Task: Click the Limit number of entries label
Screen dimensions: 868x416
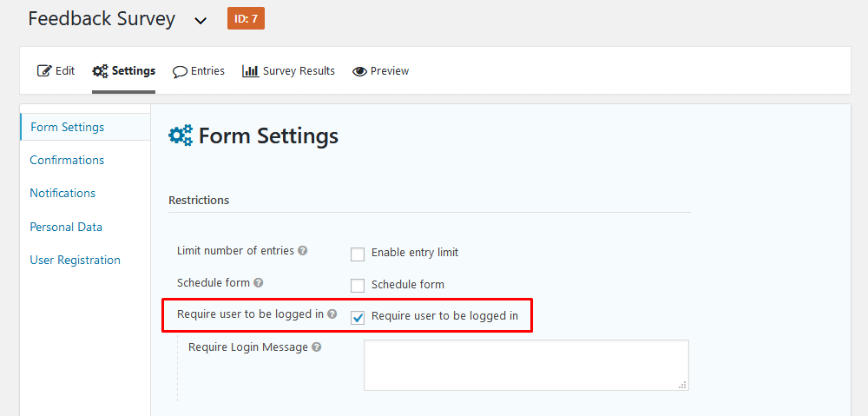Action: (x=235, y=250)
